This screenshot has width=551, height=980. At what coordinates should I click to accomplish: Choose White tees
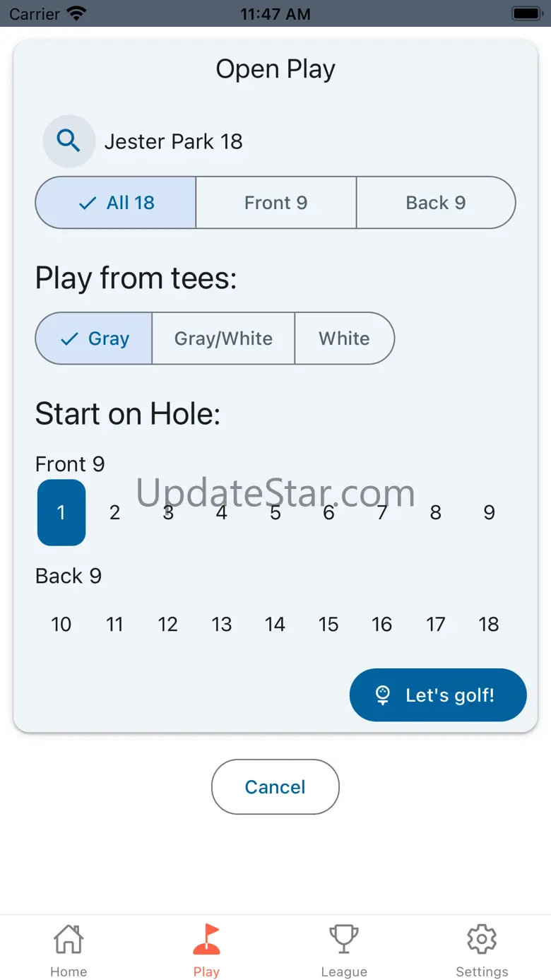tap(344, 338)
